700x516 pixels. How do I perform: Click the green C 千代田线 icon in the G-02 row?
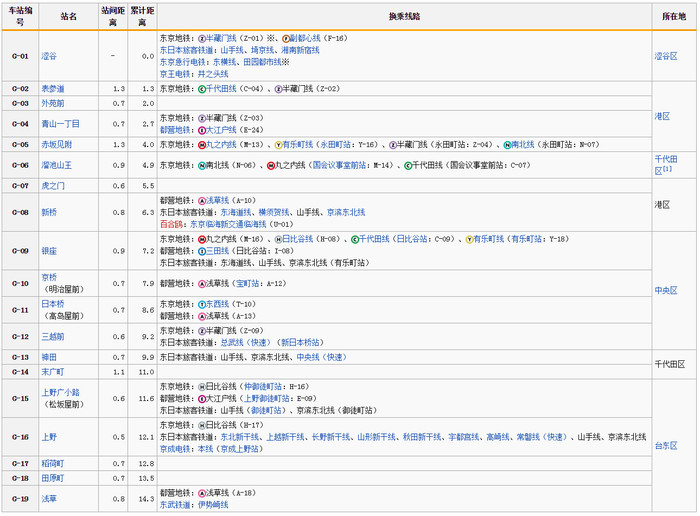(202, 89)
